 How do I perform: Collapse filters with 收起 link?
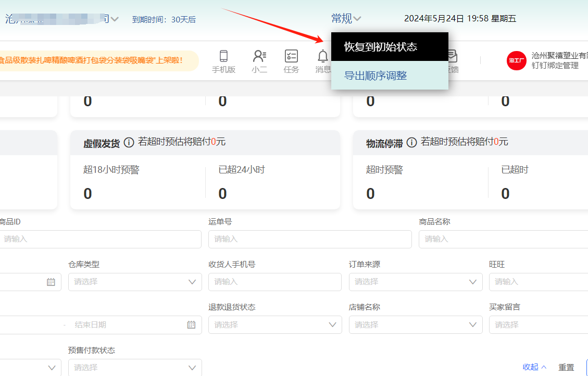[x=534, y=367]
